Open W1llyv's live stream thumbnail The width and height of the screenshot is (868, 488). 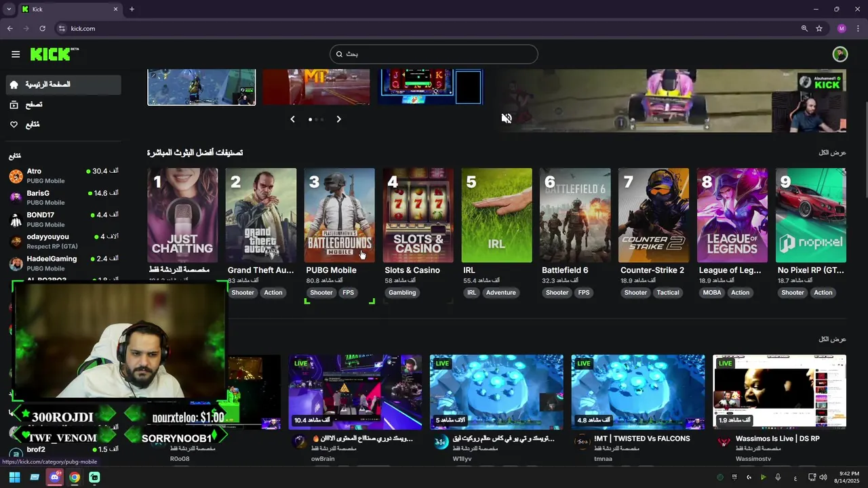pyautogui.click(x=496, y=392)
